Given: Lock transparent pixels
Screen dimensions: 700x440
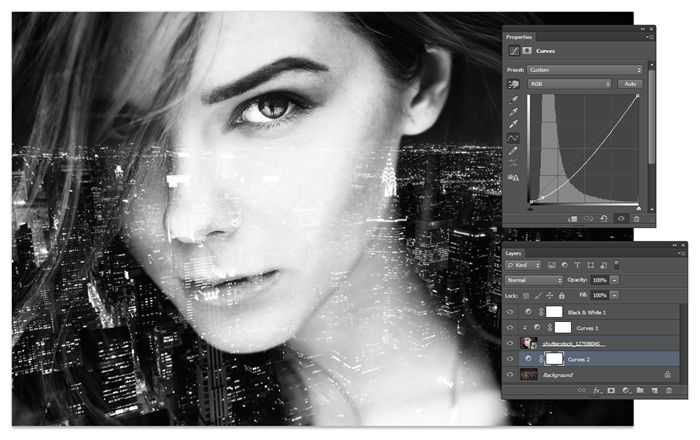Looking at the screenshot, I should pyautogui.click(x=526, y=295).
